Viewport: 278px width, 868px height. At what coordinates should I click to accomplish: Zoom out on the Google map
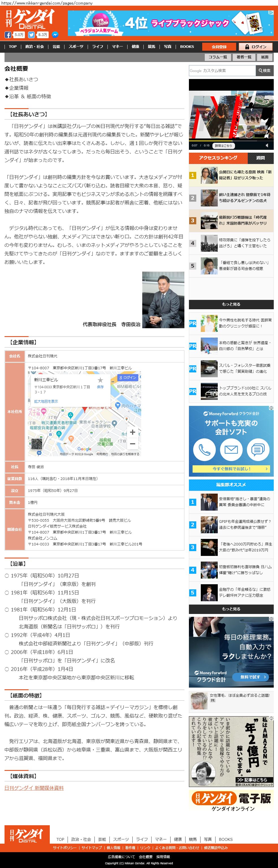point(133,443)
